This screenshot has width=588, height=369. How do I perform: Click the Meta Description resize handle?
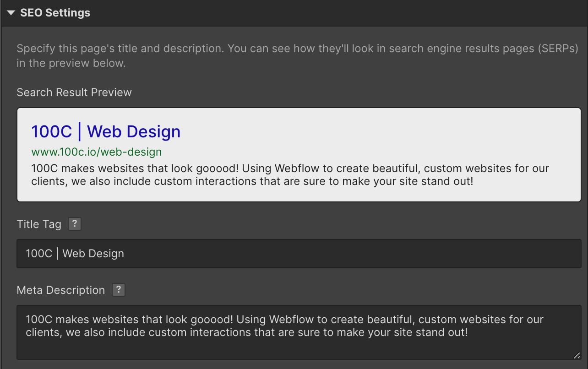[x=577, y=355]
